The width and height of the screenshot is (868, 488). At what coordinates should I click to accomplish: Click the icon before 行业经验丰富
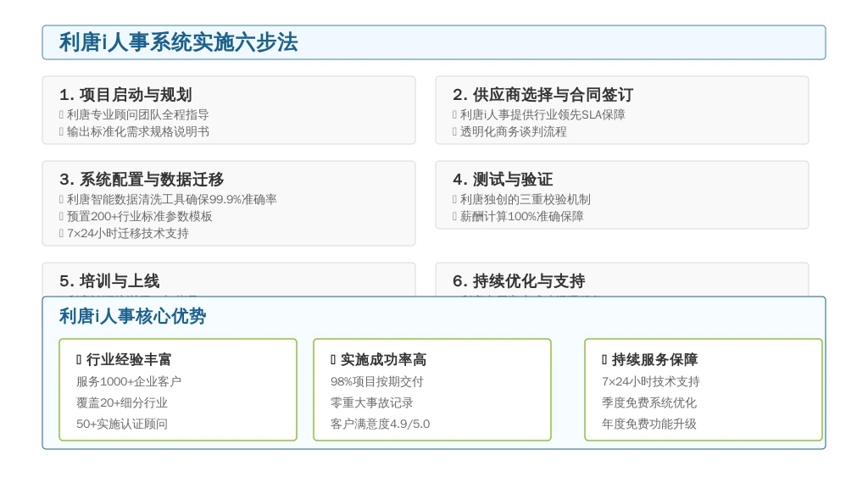tap(79, 360)
